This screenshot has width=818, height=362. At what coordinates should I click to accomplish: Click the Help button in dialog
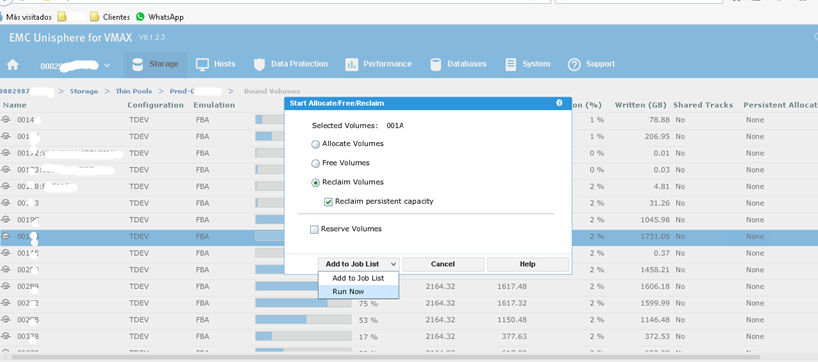[x=528, y=264]
